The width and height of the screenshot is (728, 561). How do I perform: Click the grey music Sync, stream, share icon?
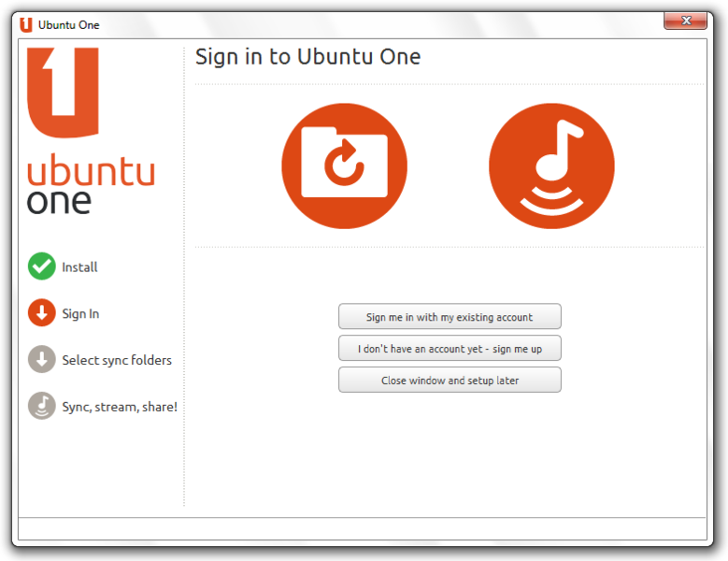(42, 406)
